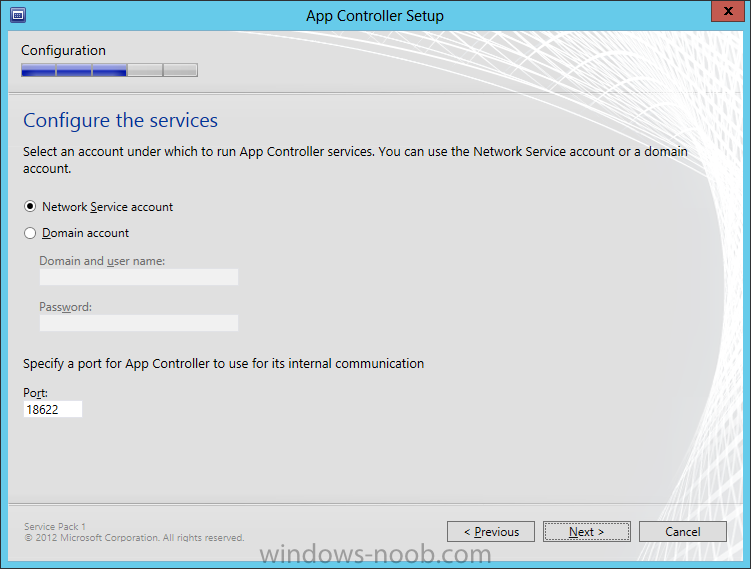Image resolution: width=751 pixels, height=569 pixels.
Task: Click the 'App Controller Setup' window title
Action: (x=375, y=16)
